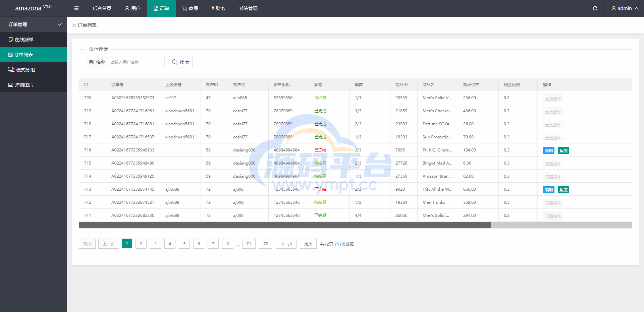Click the 搜索 button

coord(180,62)
